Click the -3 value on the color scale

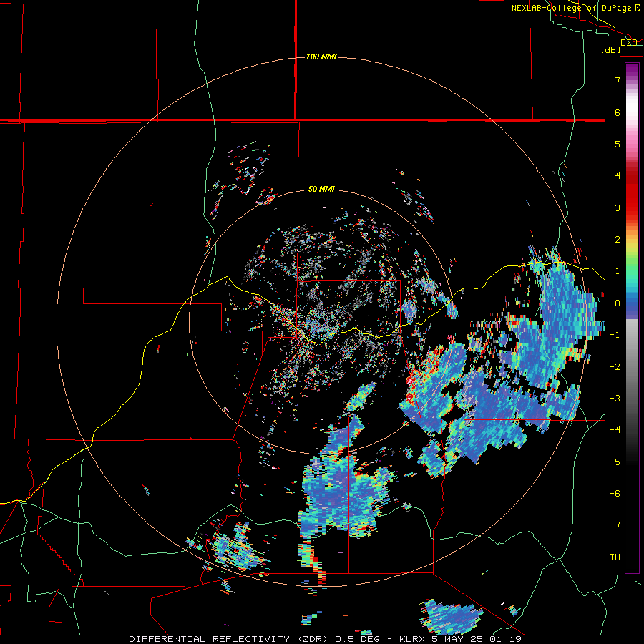point(615,399)
